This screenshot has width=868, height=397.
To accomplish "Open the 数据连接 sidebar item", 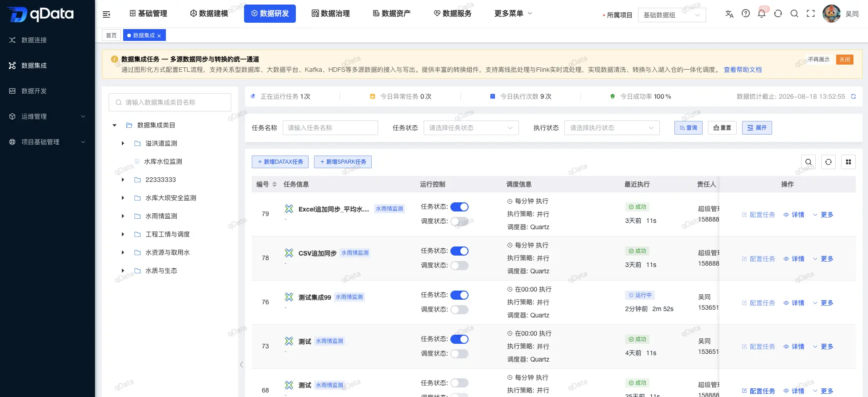I will 48,40.
